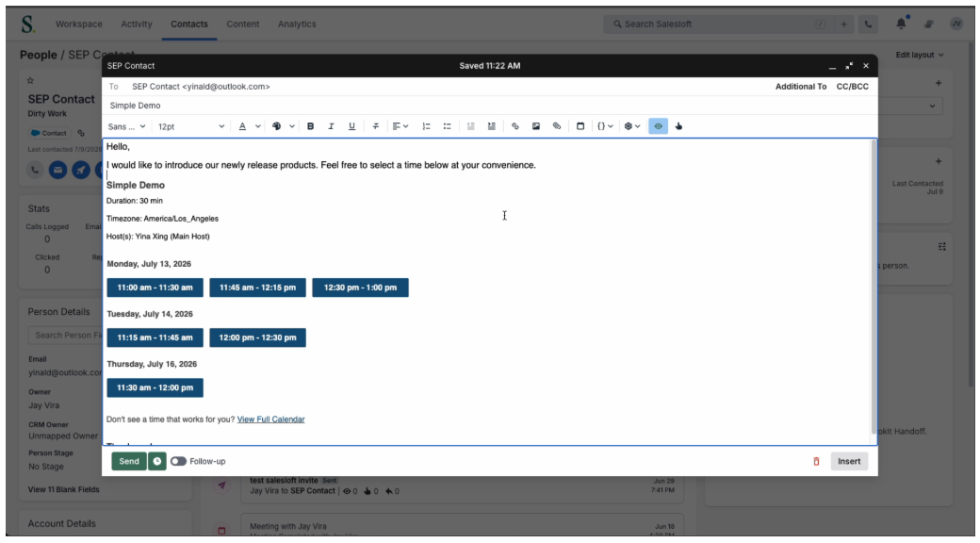The height and width of the screenshot is (543, 980).
Task: Expand the background color dropdown arrow
Action: tap(292, 126)
